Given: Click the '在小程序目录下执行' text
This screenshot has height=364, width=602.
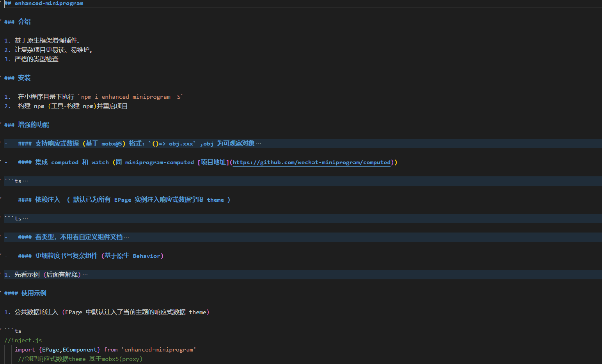Looking at the screenshot, I should click(x=46, y=97).
